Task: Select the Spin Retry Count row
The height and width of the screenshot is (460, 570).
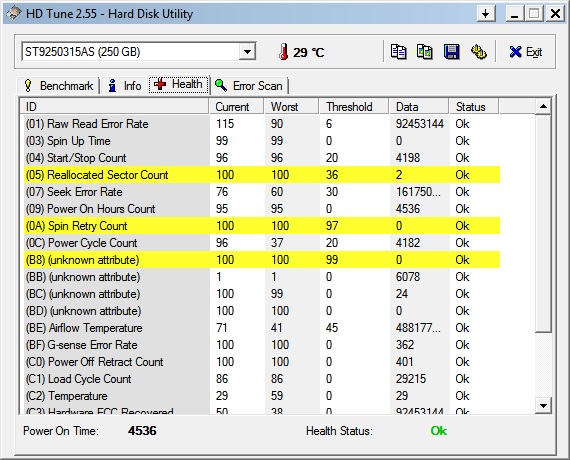Action: click(262, 226)
